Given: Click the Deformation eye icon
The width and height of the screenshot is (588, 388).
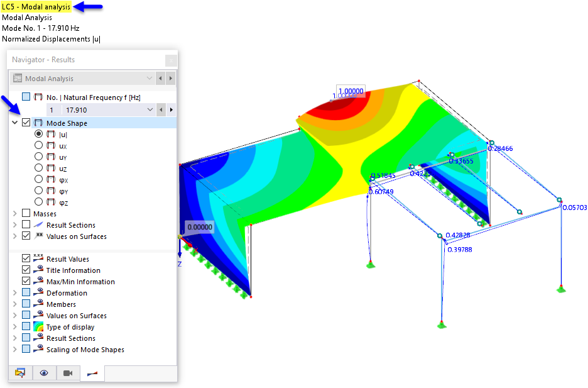Looking at the screenshot, I should [38, 292].
